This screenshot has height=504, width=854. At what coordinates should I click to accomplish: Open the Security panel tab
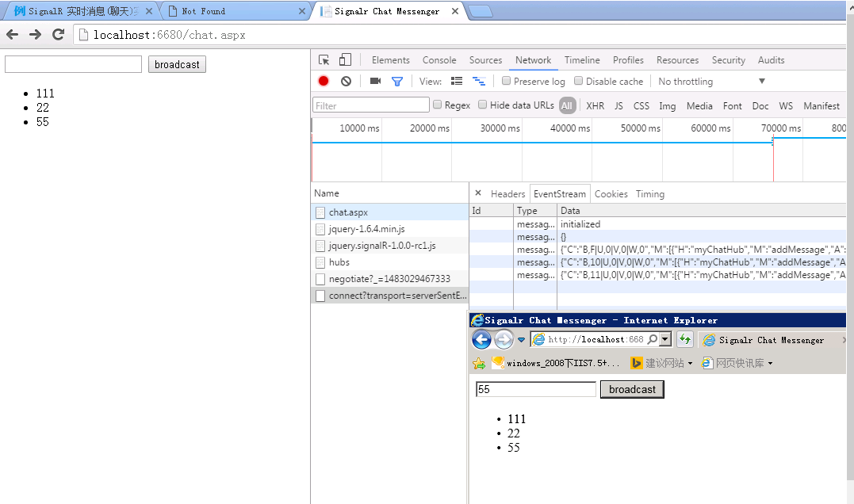click(x=728, y=60)
